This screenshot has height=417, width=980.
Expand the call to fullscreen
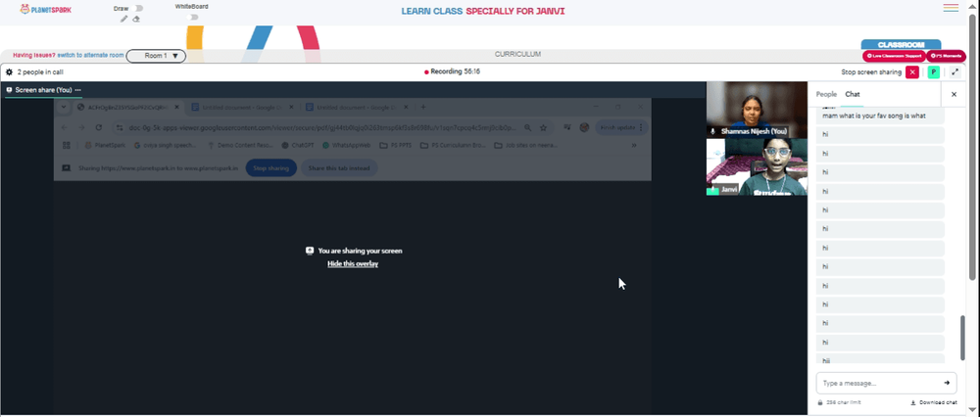point(955,72)
